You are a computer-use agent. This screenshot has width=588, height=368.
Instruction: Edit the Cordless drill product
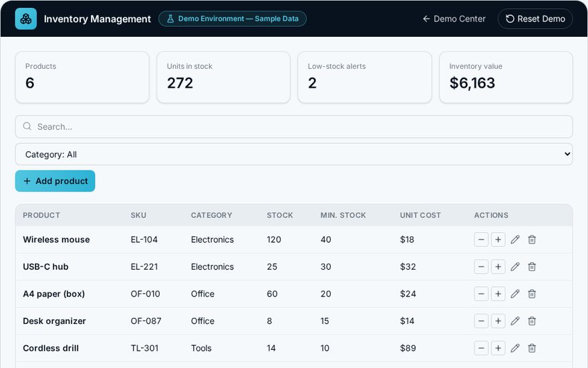pyautogui.click(x=515, y=348)
